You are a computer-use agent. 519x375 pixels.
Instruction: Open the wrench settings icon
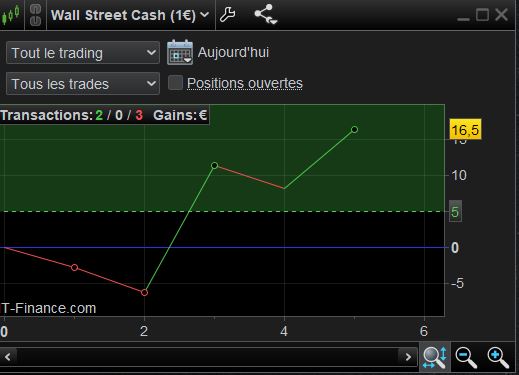[x=228, y=15]
